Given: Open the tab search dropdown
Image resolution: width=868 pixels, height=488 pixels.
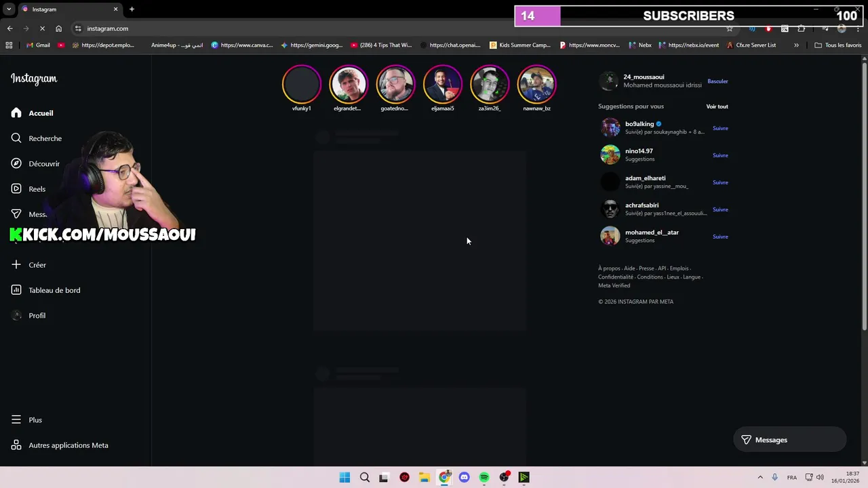Looking at the screenshot, I should click(9, 9).
